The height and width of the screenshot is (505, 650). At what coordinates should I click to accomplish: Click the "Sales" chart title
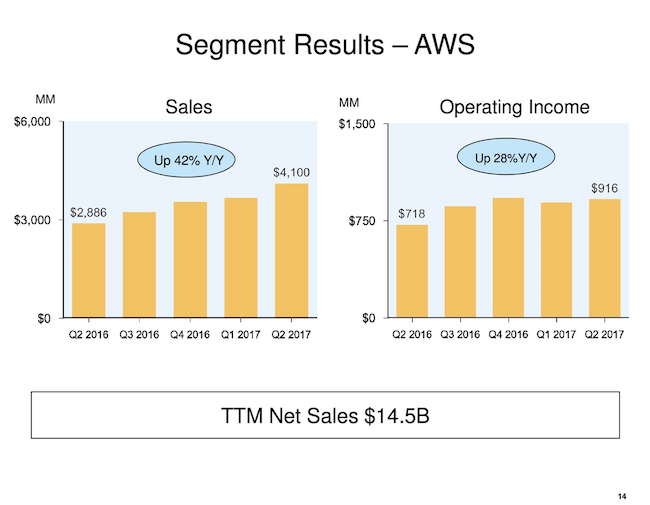click(x=189, y=107)
